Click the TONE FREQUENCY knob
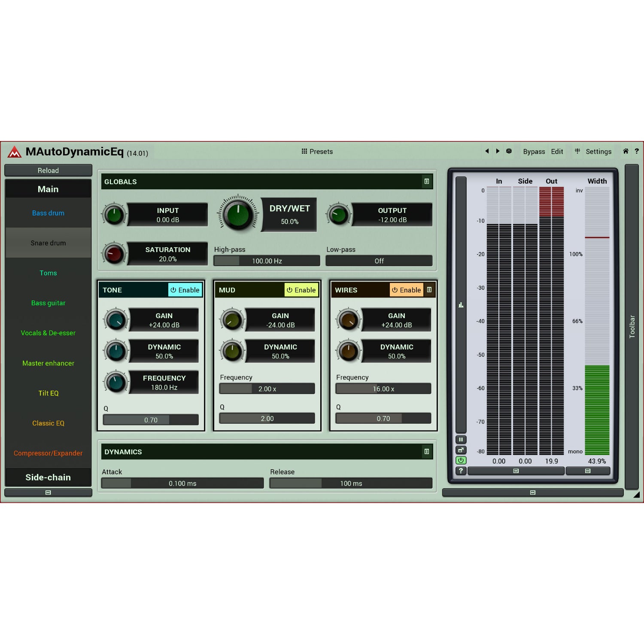 [x=115, y=382]
